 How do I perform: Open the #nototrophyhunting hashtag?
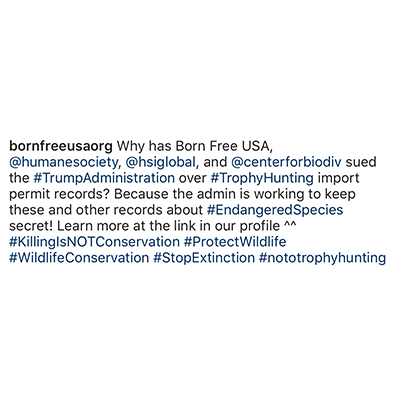322,258
